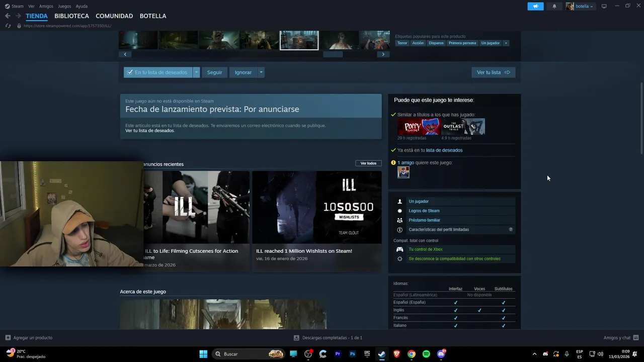This screenshot has width=644, height=362.
Task: Go back with the back arrow
Action: coord(8,16)
